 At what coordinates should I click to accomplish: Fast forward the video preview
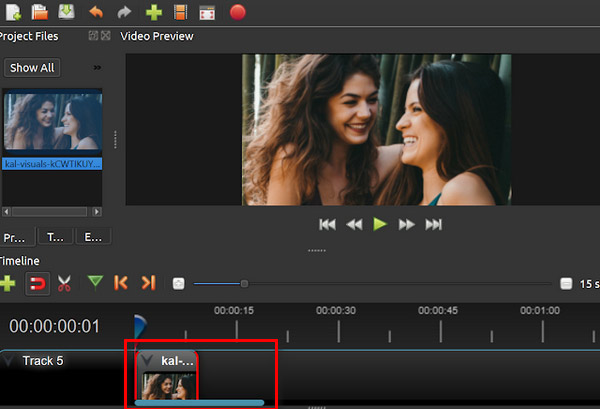pos(406,224)
